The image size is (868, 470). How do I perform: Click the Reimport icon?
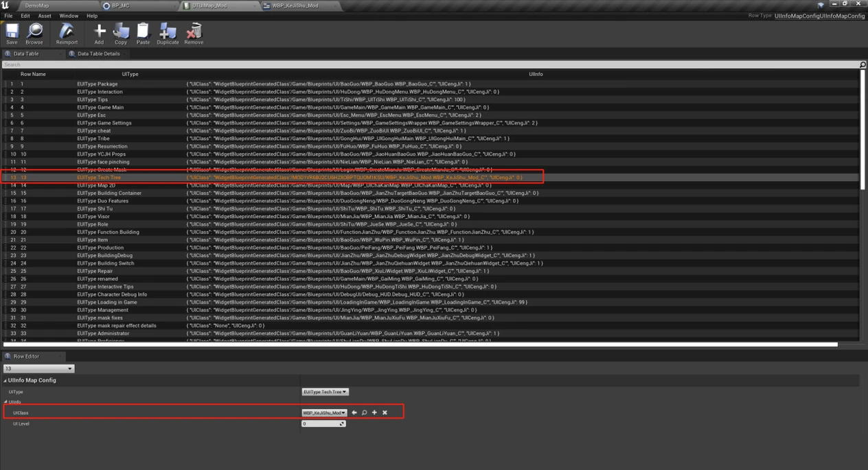tap(67, 32)
